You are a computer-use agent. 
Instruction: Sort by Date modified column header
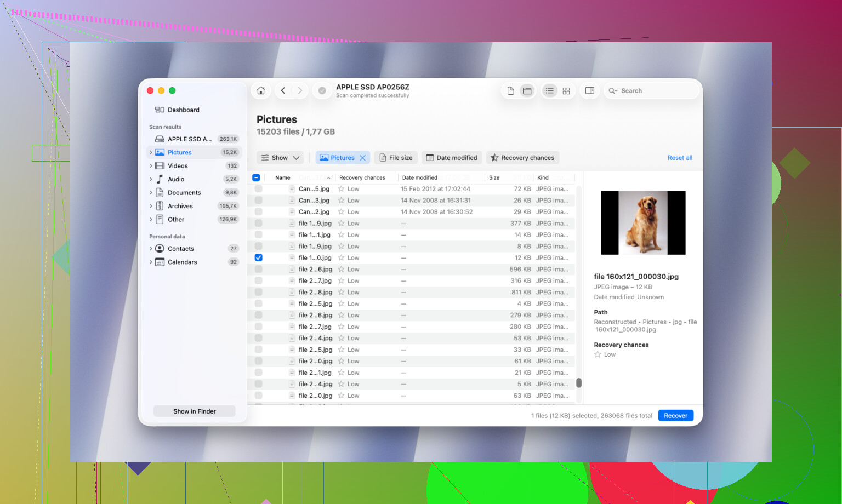point(419,177)
